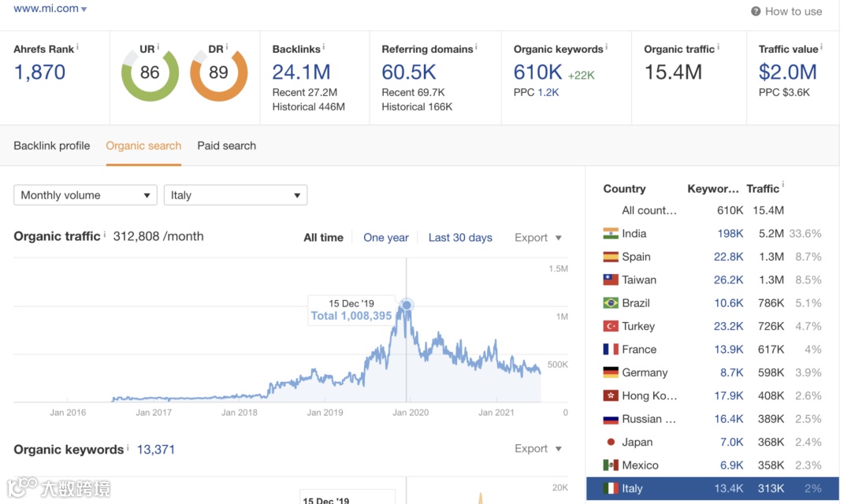Click the Germany flag icon
The image size is (851, 504).
click(611, 372)
